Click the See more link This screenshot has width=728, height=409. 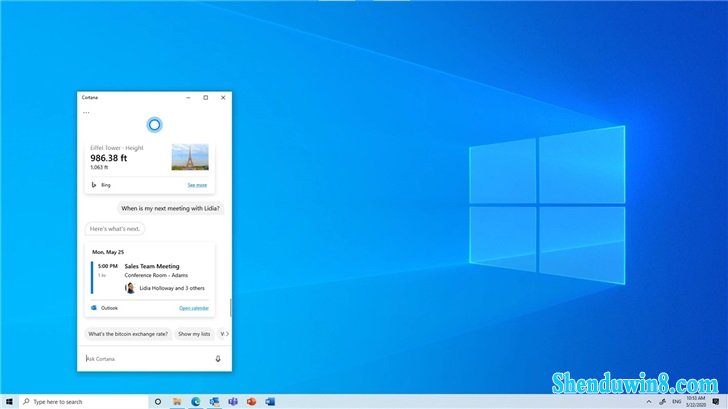197,185
